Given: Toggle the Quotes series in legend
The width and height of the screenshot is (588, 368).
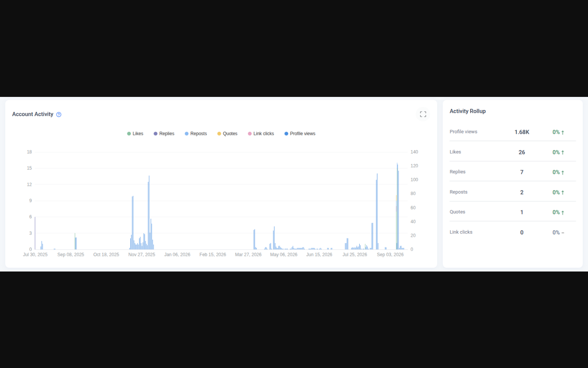Looking at the screenshot, I should 227,134.
